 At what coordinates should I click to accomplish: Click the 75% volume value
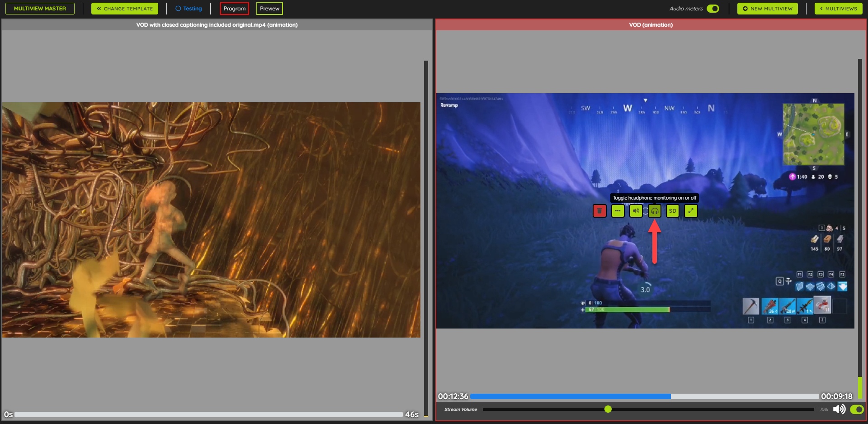click(x=824, y=410)
